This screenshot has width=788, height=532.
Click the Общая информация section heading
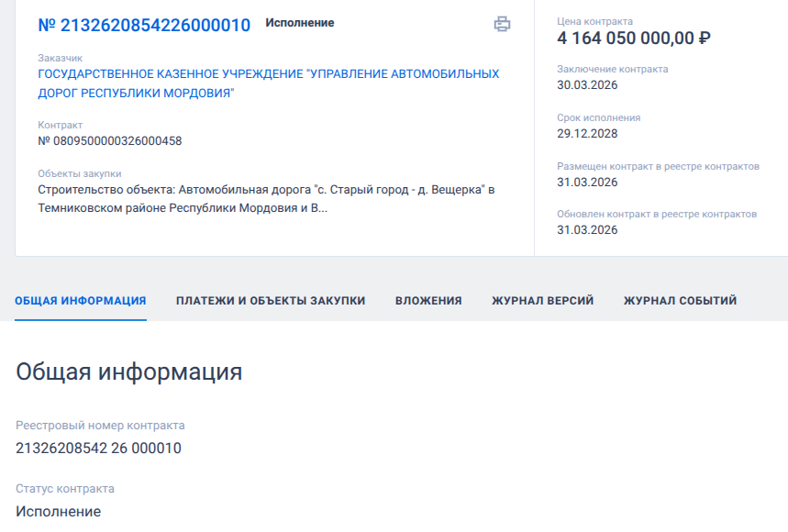tap(128, 371)
